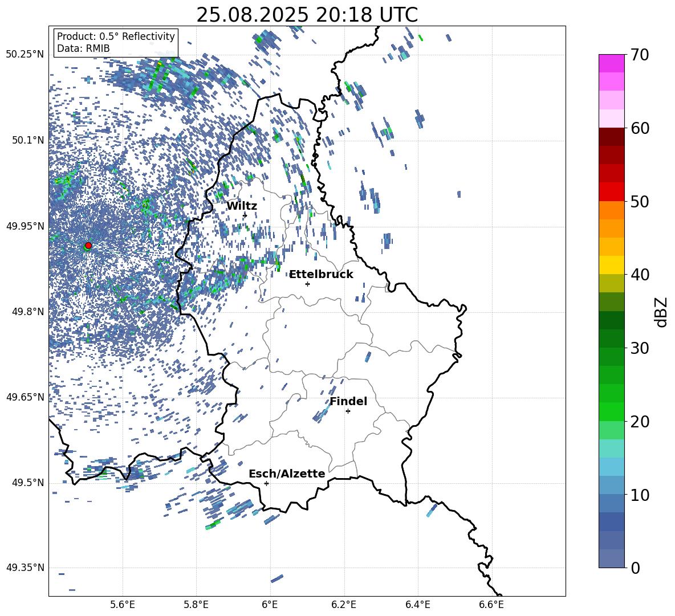The width and height of the screenshot is (675, 616).
Task: Click the 49.95°N latitude label
Action: click(25, 226)
